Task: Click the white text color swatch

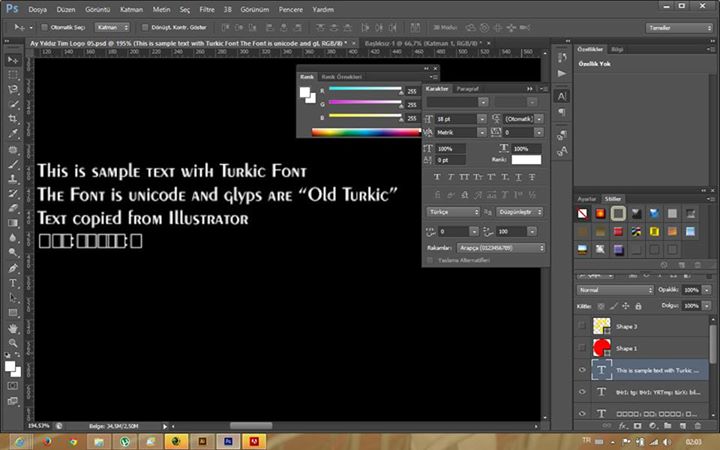Action: [526, 159]
